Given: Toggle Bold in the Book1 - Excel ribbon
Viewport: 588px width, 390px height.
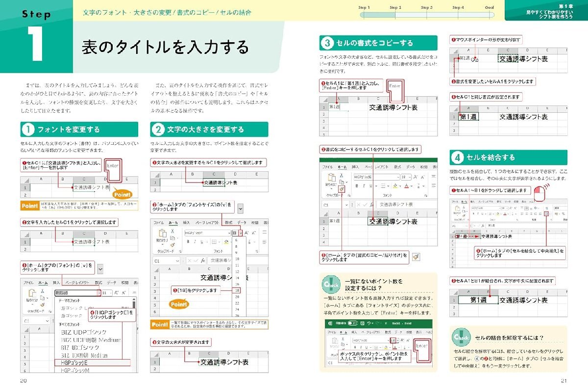Looking at the screenshot, I should coord(355,347).
